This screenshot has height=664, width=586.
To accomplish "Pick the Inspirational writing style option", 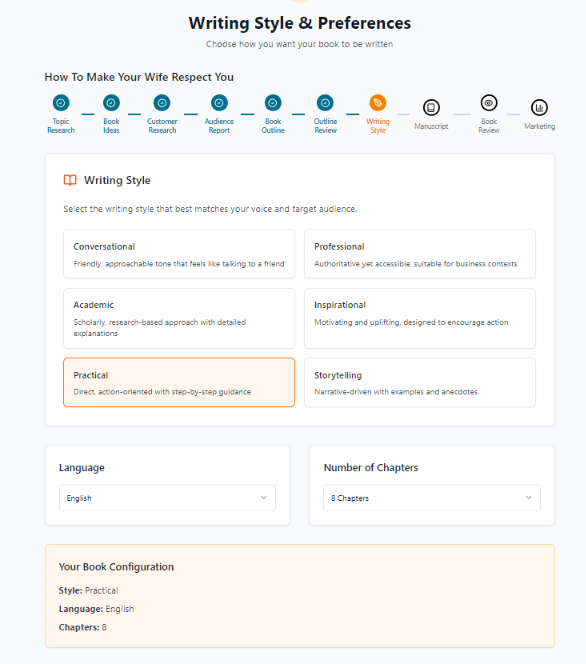I will (x=420, y=318).
